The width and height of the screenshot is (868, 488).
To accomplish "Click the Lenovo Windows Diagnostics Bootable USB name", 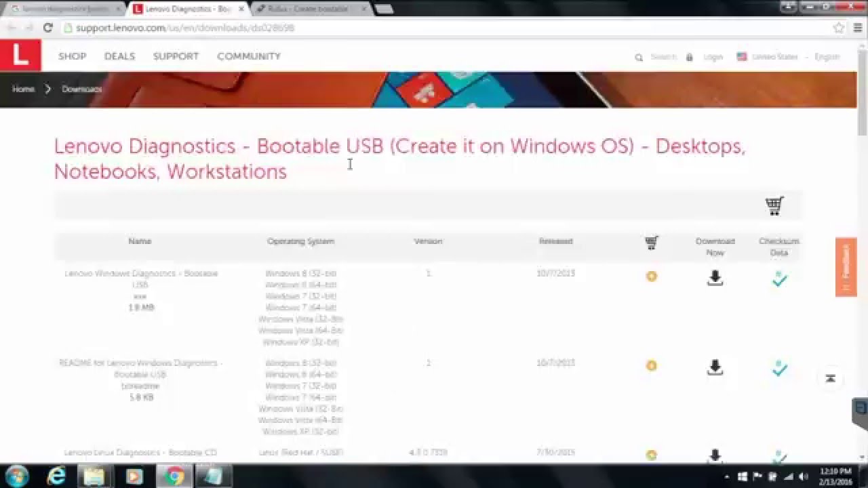I will coord(141,279).
